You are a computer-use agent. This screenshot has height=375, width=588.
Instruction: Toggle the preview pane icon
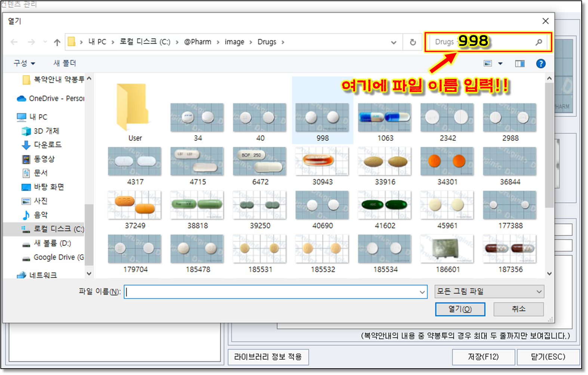(x=520, y=63)
